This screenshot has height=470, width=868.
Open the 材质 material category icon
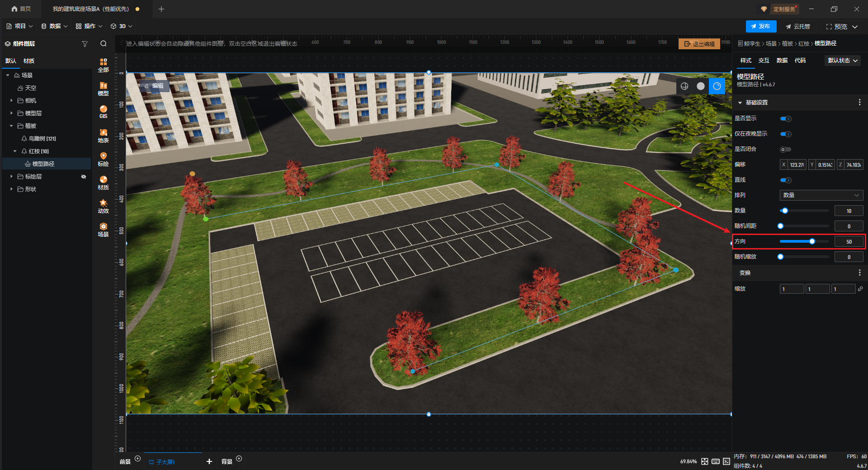pyautogui.click(x=103, y=183)
